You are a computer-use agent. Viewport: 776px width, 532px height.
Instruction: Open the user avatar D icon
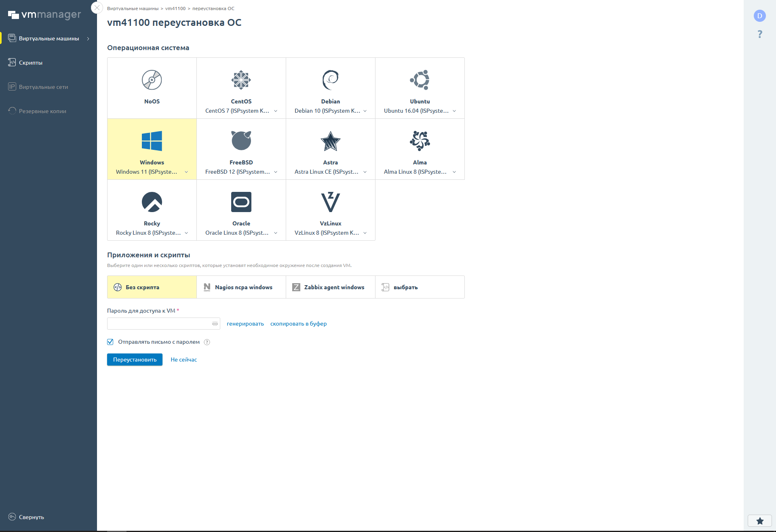pyautogui.click(x=760, y=16)
